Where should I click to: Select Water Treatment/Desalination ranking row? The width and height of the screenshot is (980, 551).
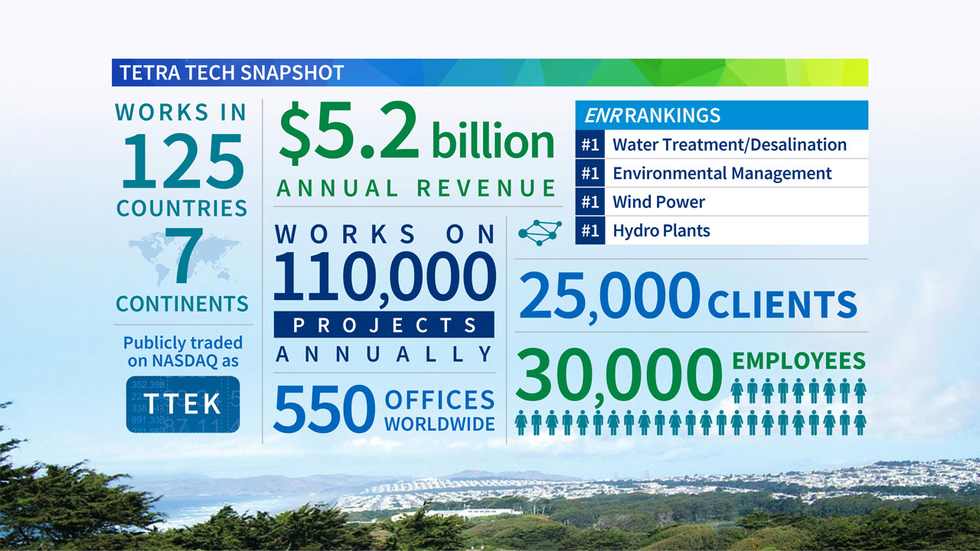(x=721, y=145)
